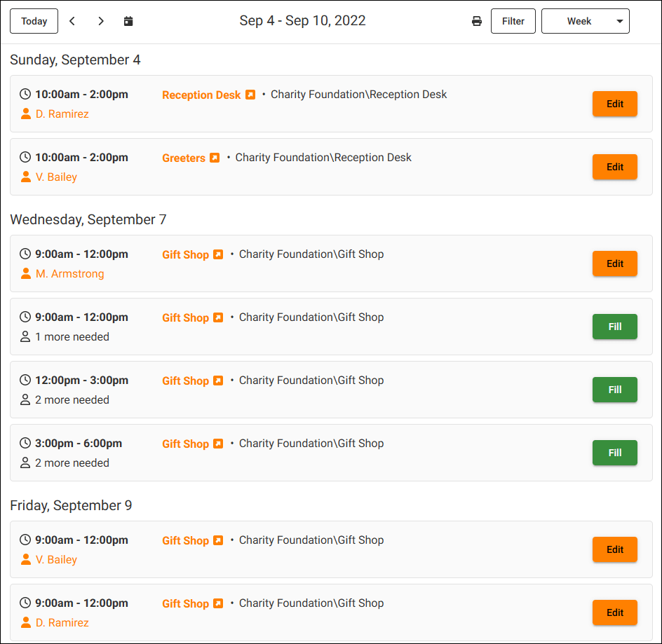
Task: Fill the 12:00pm Gift Shop shift
Action: tap(615, 390)
